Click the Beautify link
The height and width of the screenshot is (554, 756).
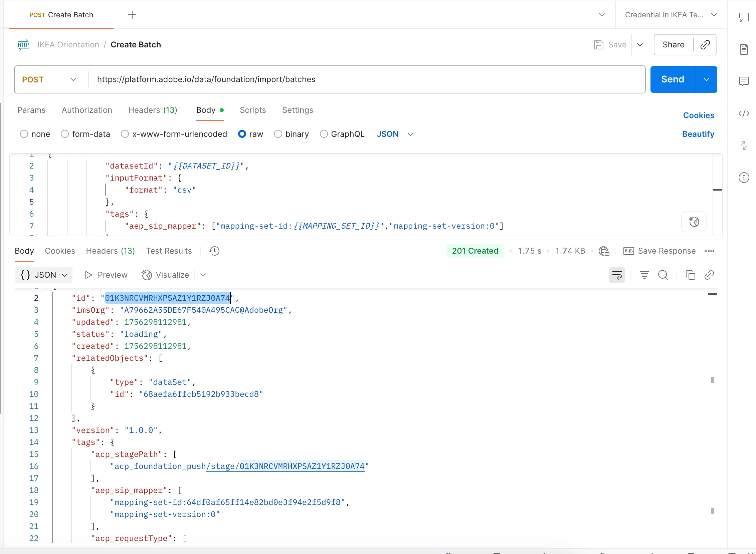[698, 134]
